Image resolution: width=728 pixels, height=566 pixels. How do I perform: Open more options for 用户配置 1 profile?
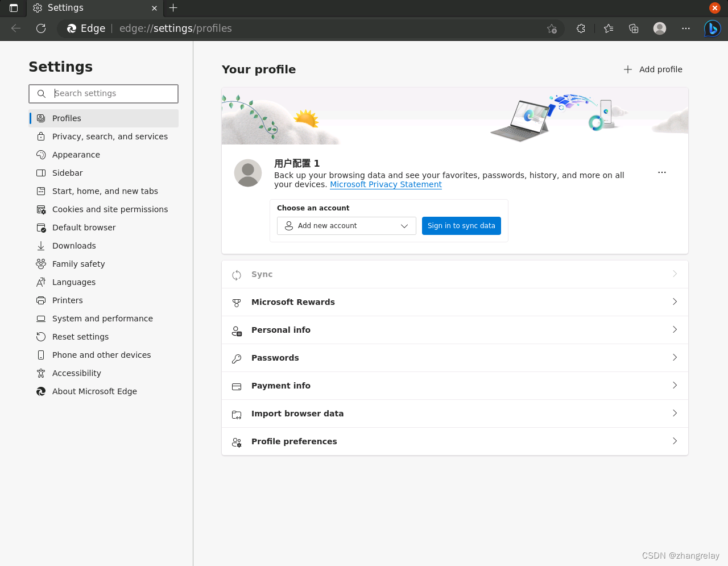(x=661, y=172)
